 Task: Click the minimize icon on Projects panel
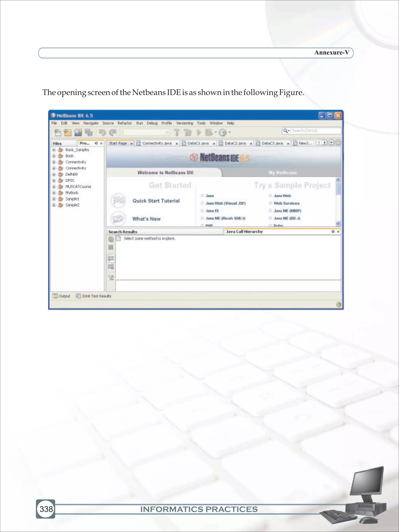[x=96, y=143]
